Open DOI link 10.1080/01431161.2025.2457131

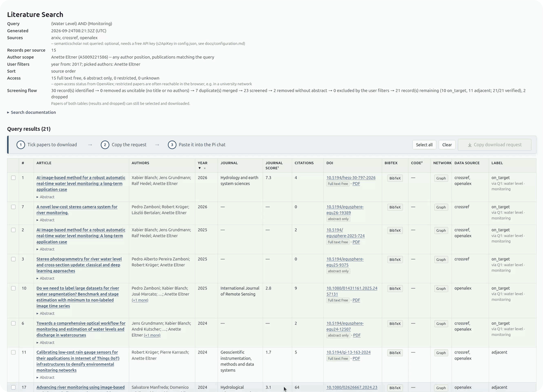[x=352, y=291]
